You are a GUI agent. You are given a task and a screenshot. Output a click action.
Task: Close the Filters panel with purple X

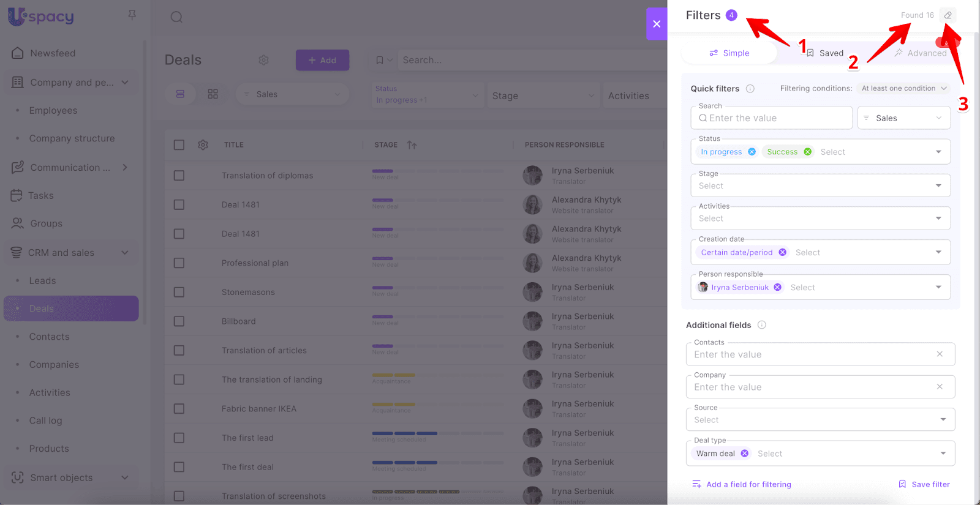(x=657, y=24)
